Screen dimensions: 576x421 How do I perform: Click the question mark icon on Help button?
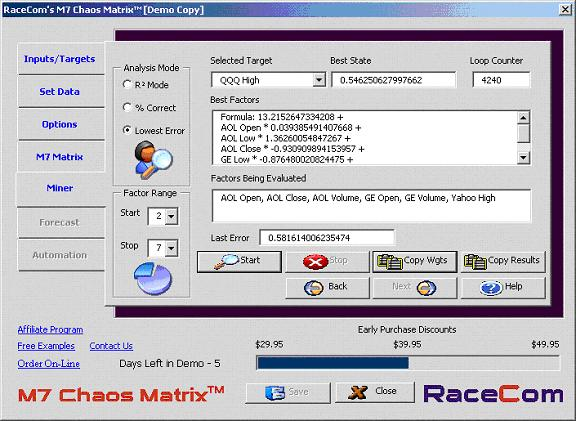pos(491,288)
